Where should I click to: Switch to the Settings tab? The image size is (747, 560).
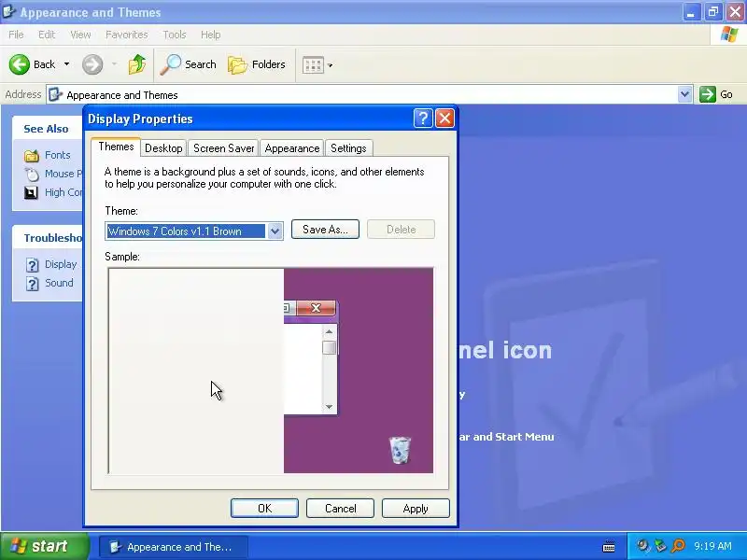tap(348, 148)
